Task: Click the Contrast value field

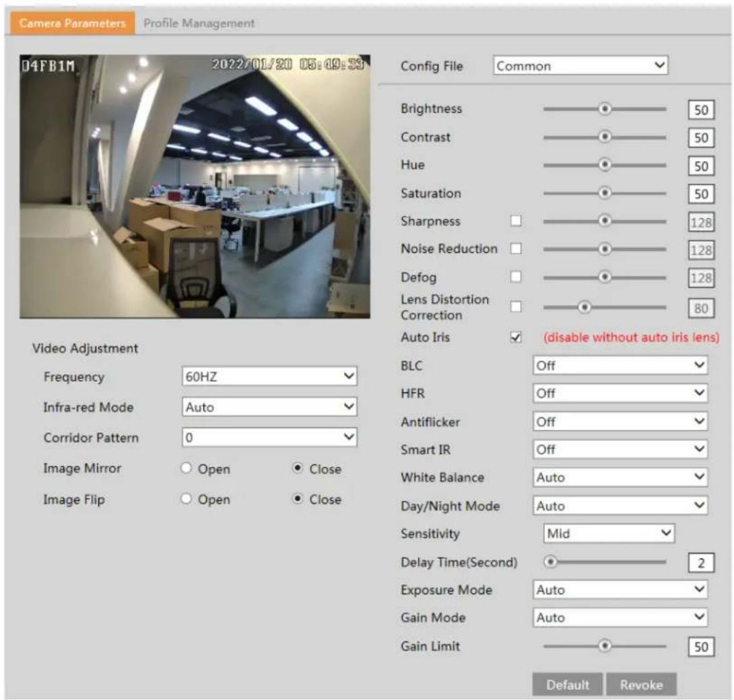Action: [x=701, y=137]
